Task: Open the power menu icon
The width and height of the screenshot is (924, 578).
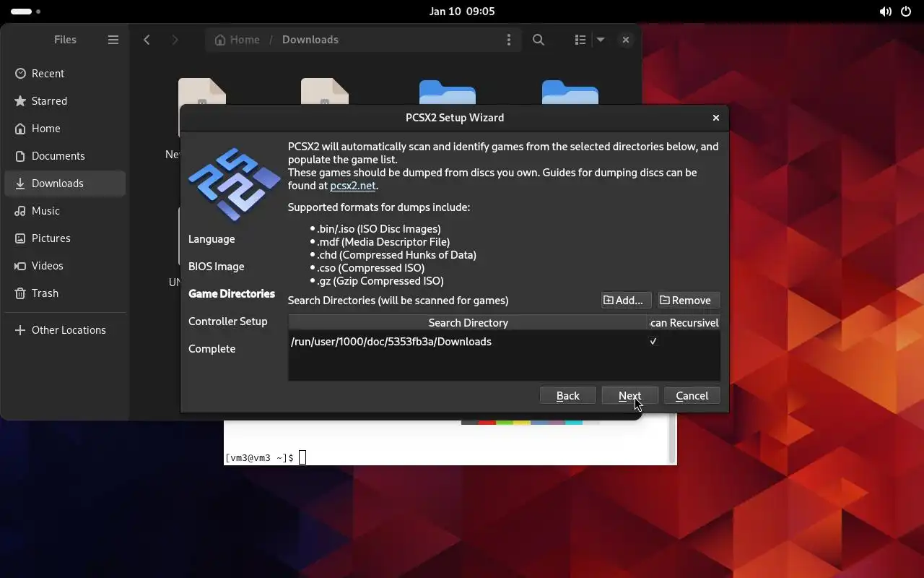Action: tap(906, 12)
